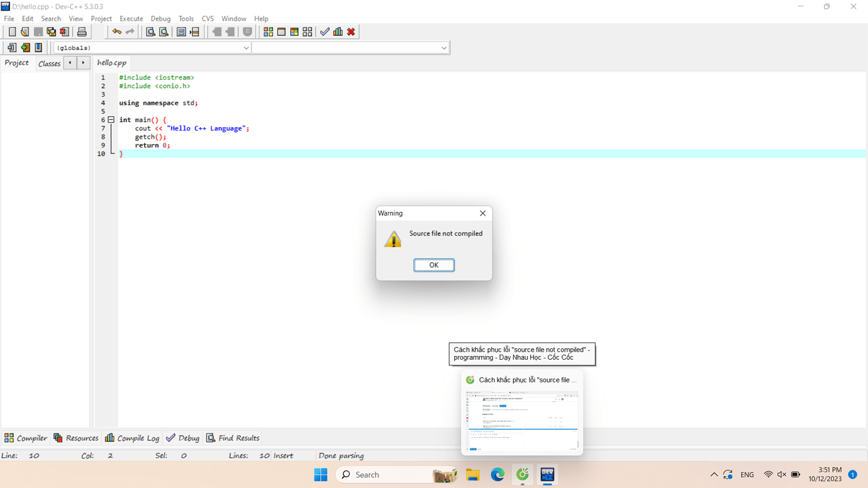Click the Print icon on the toolbar

(82, 31)
